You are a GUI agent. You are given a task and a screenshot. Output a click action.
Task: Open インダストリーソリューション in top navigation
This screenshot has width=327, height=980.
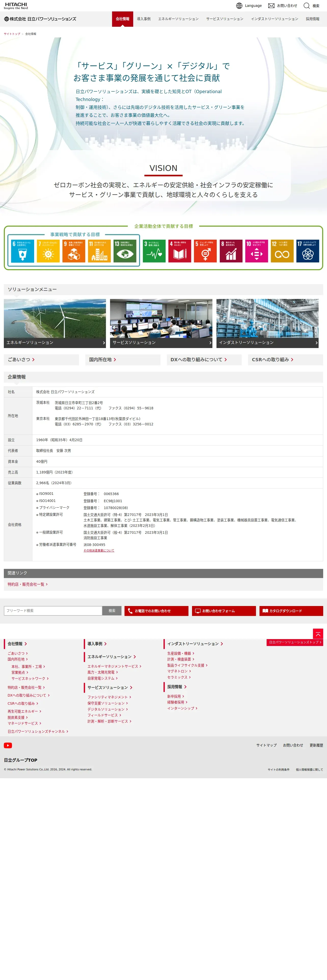click(x=275, y=19)
